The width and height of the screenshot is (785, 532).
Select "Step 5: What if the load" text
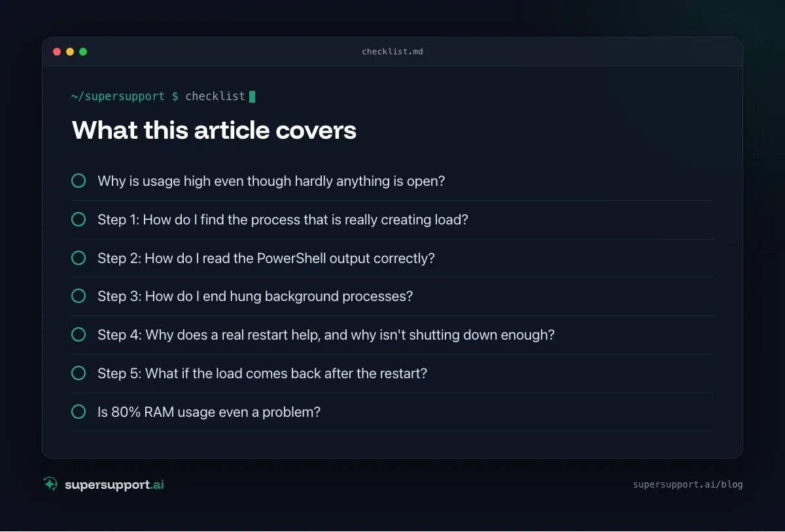pos(262,373)
